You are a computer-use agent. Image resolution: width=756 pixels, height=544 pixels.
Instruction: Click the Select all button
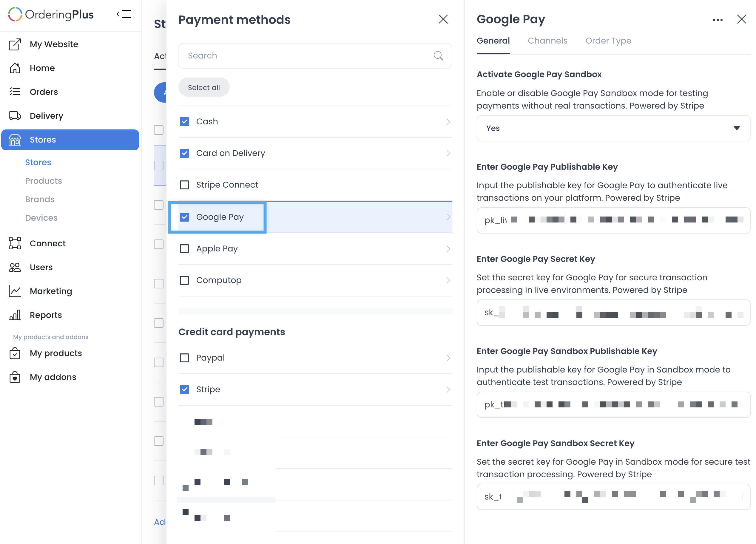pos(204,88)
